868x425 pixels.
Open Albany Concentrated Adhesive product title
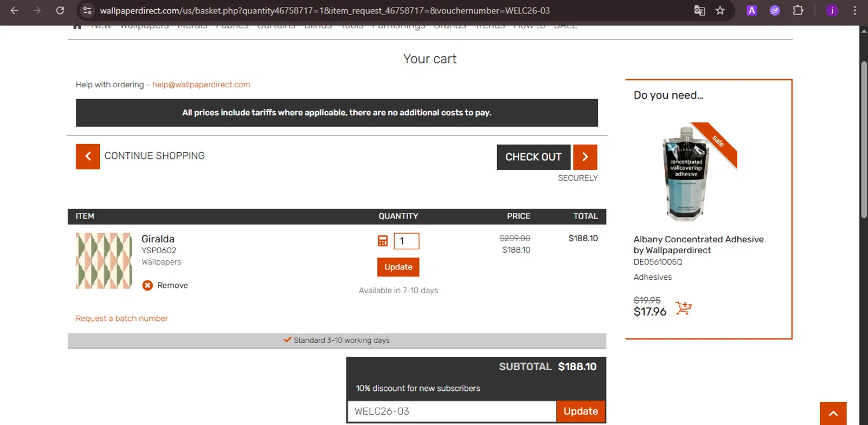(698, 245)
